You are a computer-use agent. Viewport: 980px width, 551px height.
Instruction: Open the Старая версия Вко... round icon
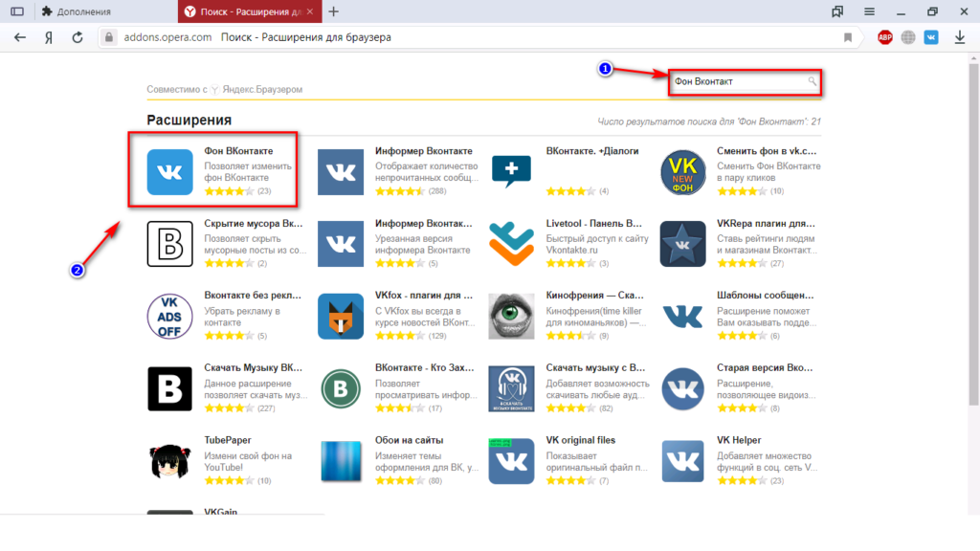[x=682, y=388]
